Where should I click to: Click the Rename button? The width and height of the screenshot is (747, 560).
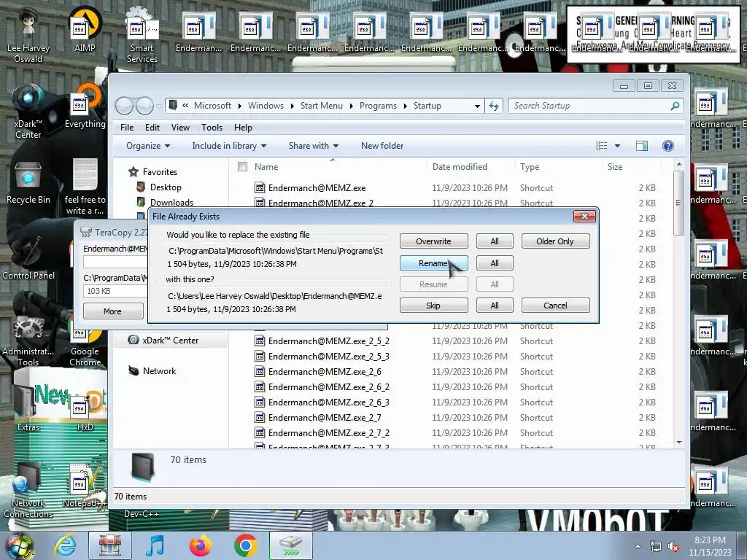pos(433,262)
